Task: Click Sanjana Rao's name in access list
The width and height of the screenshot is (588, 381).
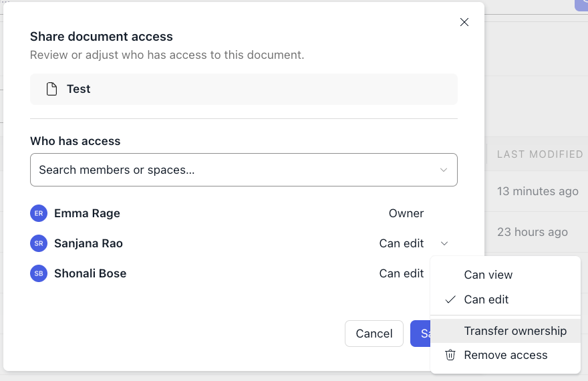Action: pyautogui.click(x=88, y=243)
